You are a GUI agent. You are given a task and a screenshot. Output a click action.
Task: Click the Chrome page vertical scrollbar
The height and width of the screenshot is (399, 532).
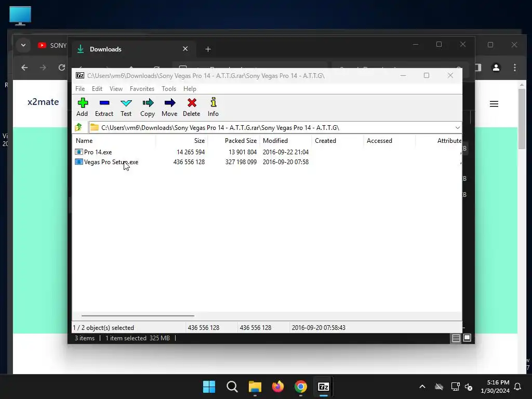[x=522, y=119]
